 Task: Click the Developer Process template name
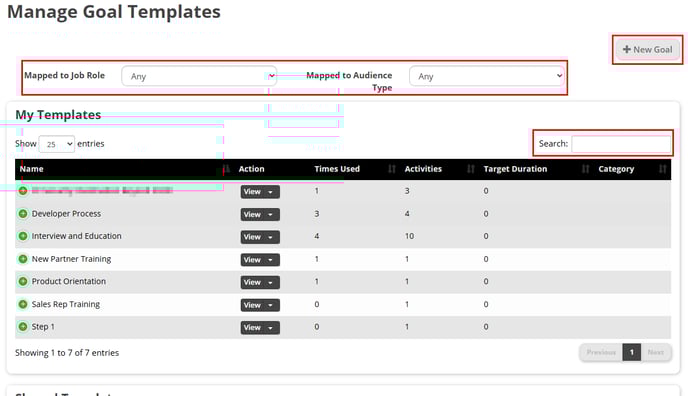[x=66, y=214]
